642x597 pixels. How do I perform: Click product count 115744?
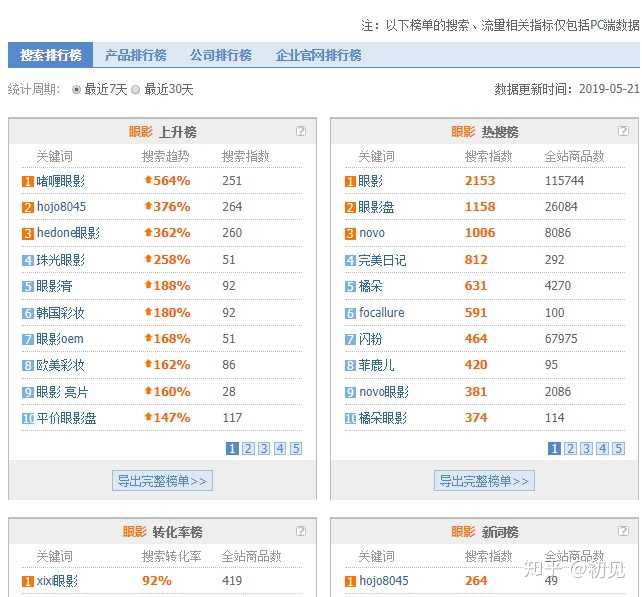[564, 181]
